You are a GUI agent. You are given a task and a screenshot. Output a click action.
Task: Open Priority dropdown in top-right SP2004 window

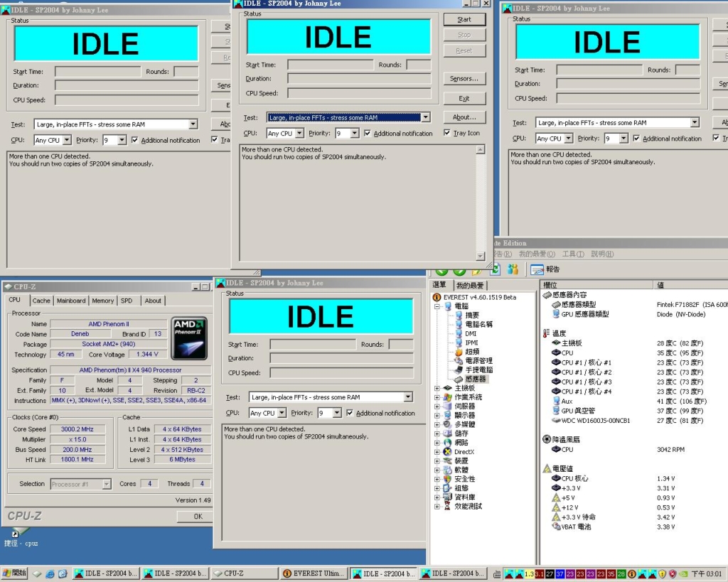623,139
